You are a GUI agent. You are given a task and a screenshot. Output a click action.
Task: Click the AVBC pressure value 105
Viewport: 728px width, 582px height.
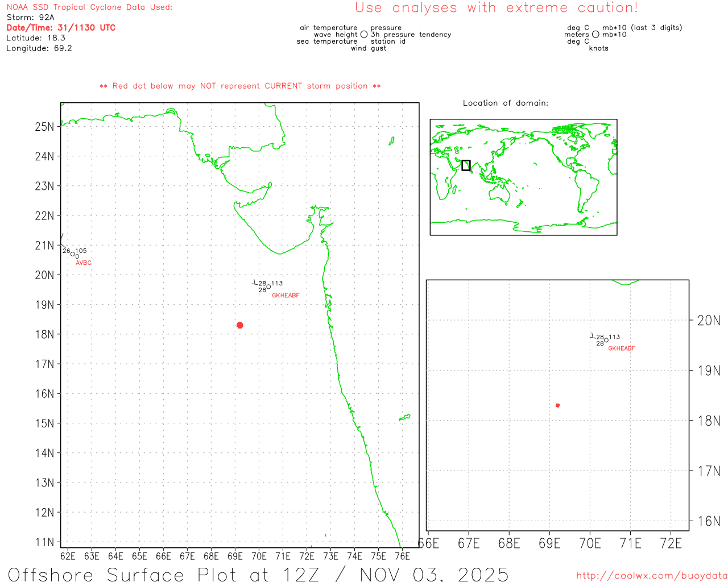(x=81, y=251)
